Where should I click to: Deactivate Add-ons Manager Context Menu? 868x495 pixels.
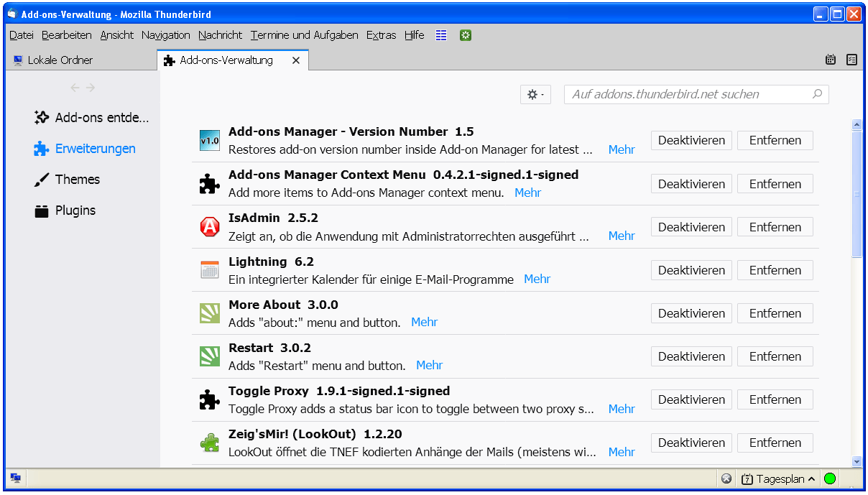click(691, 184)
